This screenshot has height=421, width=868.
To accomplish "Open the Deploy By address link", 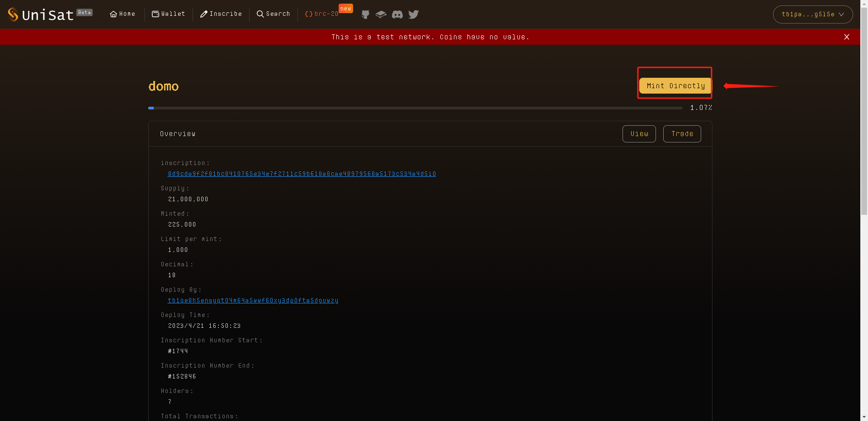I will pyautogui.click(x=253, y=301).
